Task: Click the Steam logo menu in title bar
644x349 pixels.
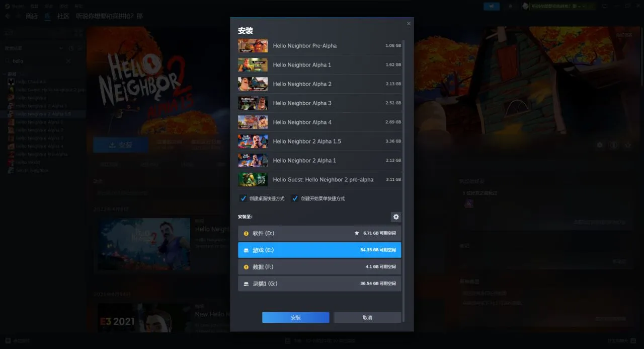Action: point(14,6)
